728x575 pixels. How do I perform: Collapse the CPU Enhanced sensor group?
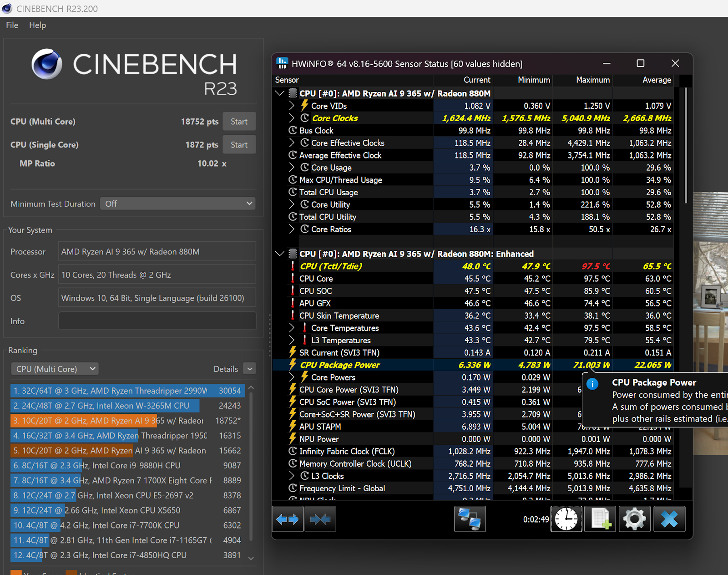point(280,254)
